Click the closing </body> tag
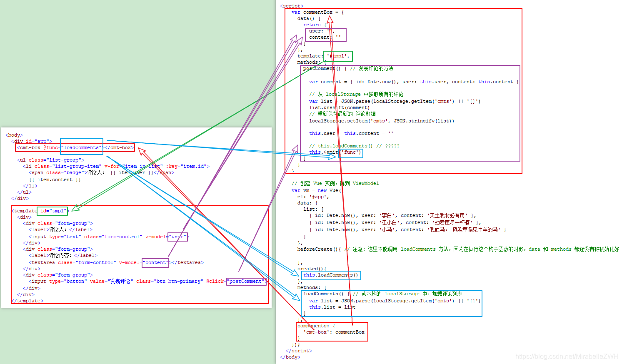The width and height of the screenshot is (622, 364). 290,357
